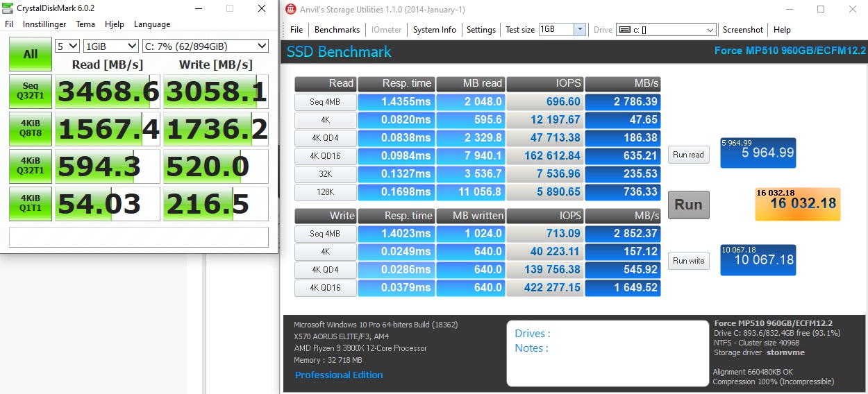868x394 pixels.
Task: Click the Read 4K QD16 row label
Action: point(326,156)
